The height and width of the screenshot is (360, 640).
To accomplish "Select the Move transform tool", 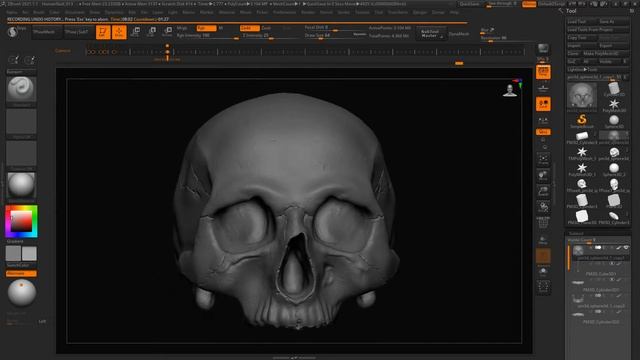I will tap(136, 32).
